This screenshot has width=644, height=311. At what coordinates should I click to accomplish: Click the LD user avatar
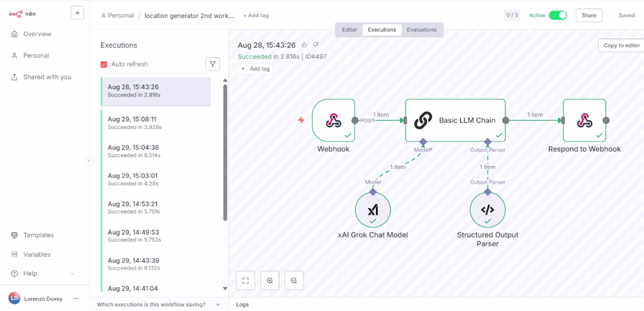[x=14, y=298]
